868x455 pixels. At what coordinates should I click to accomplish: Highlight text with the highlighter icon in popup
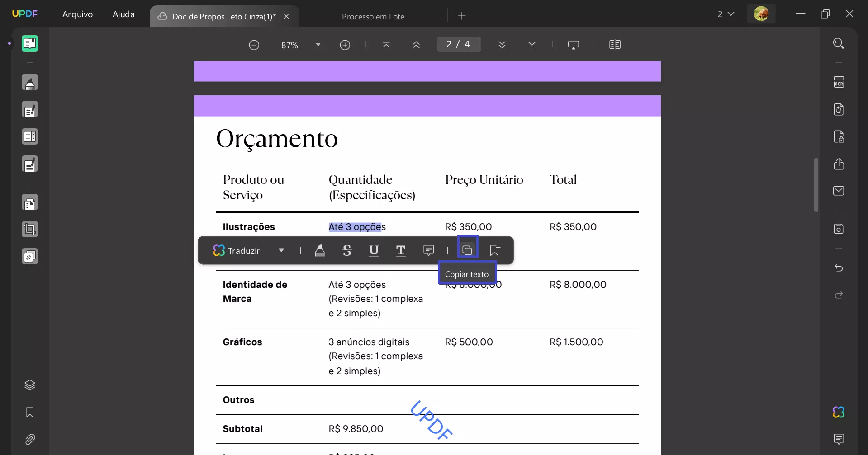(x=320, y=251)
